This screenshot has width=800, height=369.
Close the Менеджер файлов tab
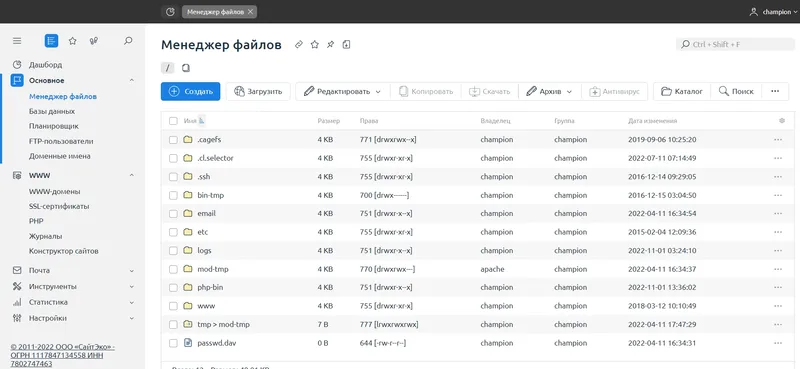[250, 12]
